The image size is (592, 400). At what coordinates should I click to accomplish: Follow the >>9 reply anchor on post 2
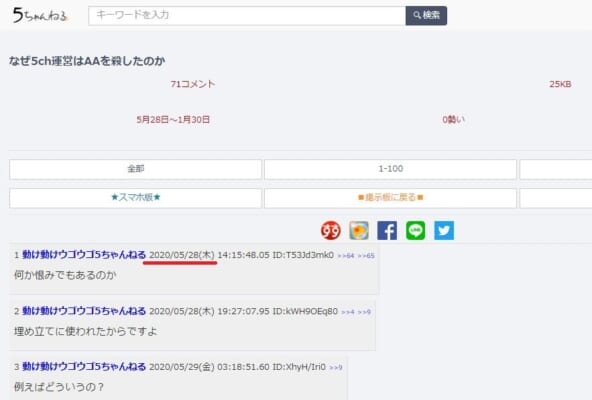(x=364, y=312)
